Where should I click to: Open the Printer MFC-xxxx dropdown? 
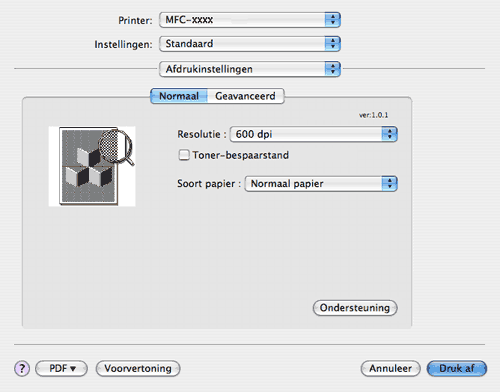pos(250,20)
